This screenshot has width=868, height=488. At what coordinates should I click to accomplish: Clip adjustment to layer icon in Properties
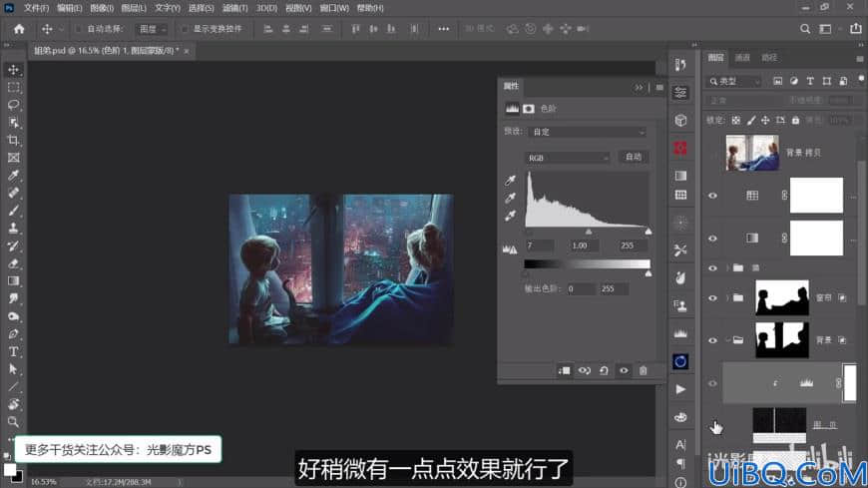point(564,370)
